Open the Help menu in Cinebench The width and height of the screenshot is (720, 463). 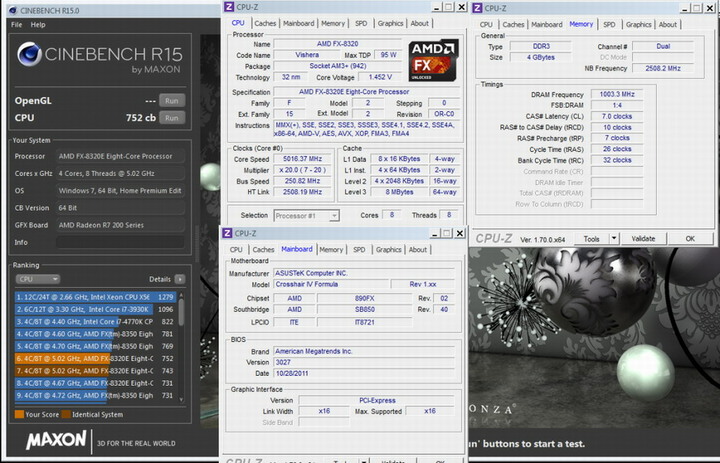point(38,25)
